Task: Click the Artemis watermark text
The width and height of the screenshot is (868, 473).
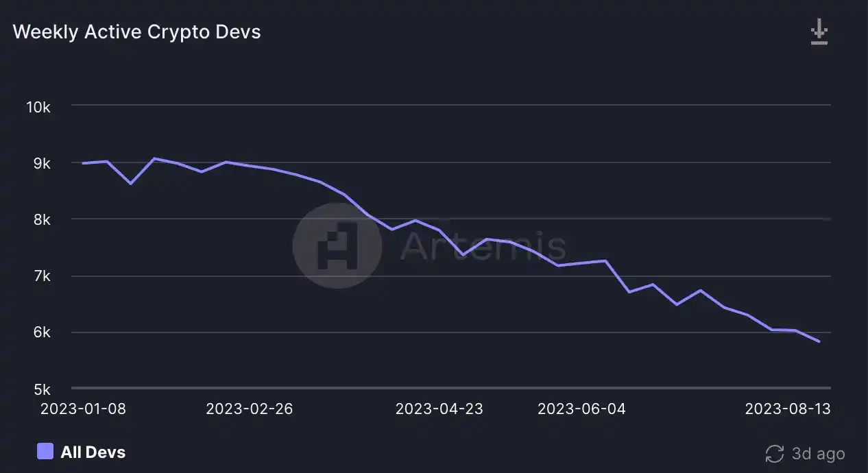Action: point(483,245)
